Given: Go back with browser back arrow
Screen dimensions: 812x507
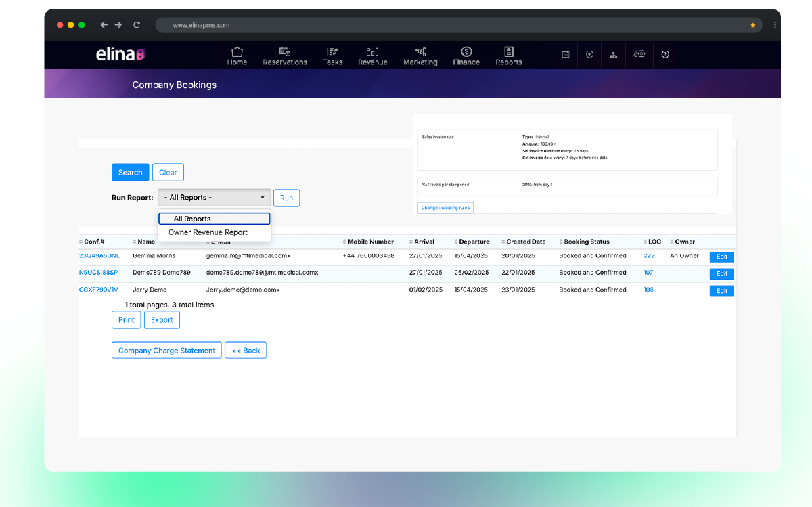Looking at the screenshot, I should [x=104, y=25].
